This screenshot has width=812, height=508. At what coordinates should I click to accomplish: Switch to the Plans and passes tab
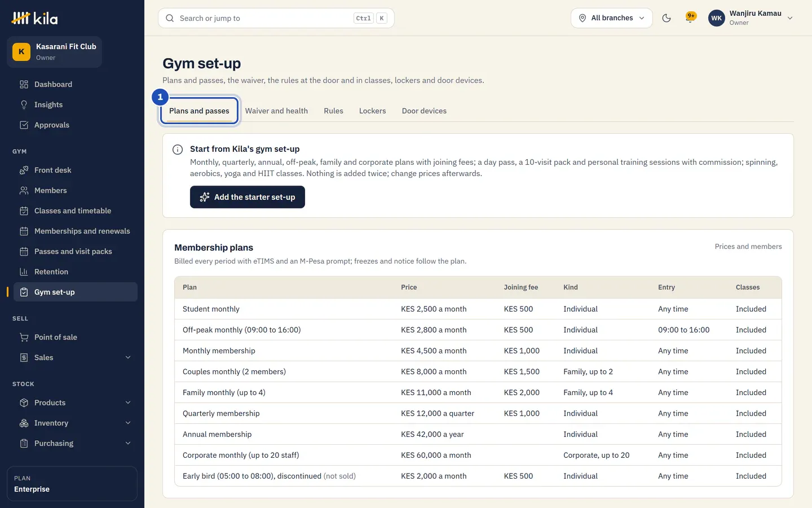click(x=199, y=111)
